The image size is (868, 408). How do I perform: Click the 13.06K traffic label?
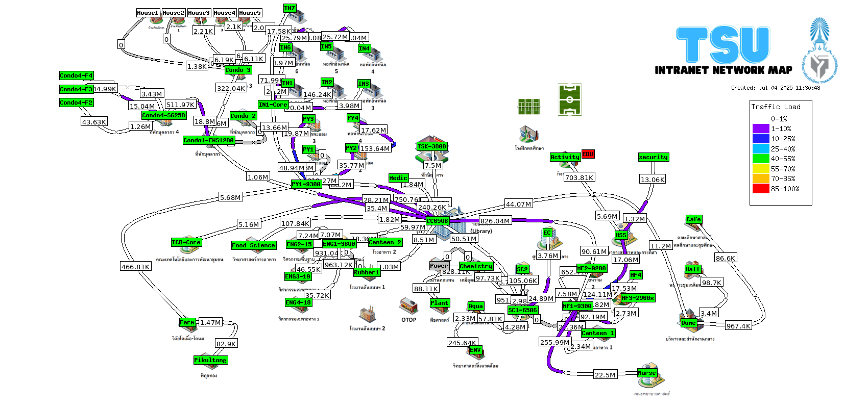pyautogui.click(x=653, y=180)
